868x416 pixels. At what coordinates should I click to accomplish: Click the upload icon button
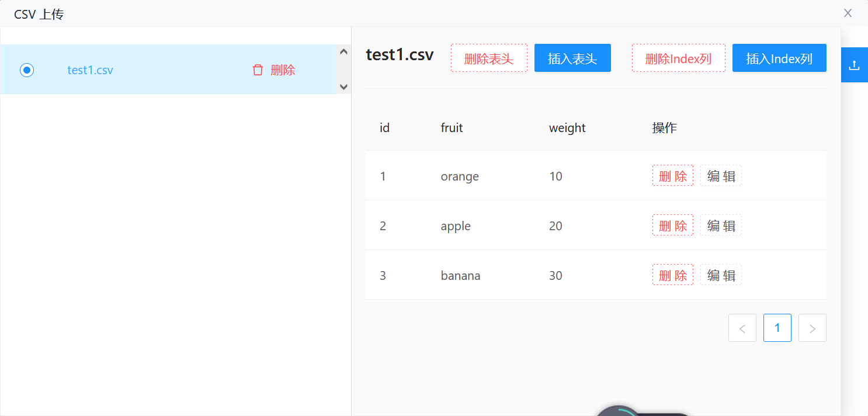pyautogui.click(x=854, y=65)
